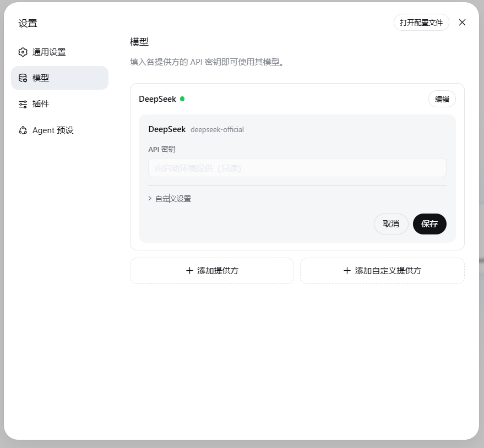Expand the 自定义设置 chevron

pyautogui.click(x=150, y=198)
